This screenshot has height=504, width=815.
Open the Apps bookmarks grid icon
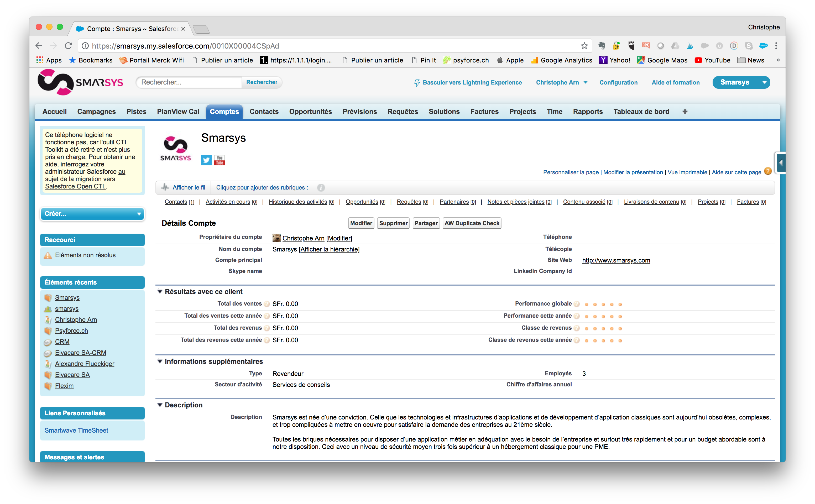40,60
